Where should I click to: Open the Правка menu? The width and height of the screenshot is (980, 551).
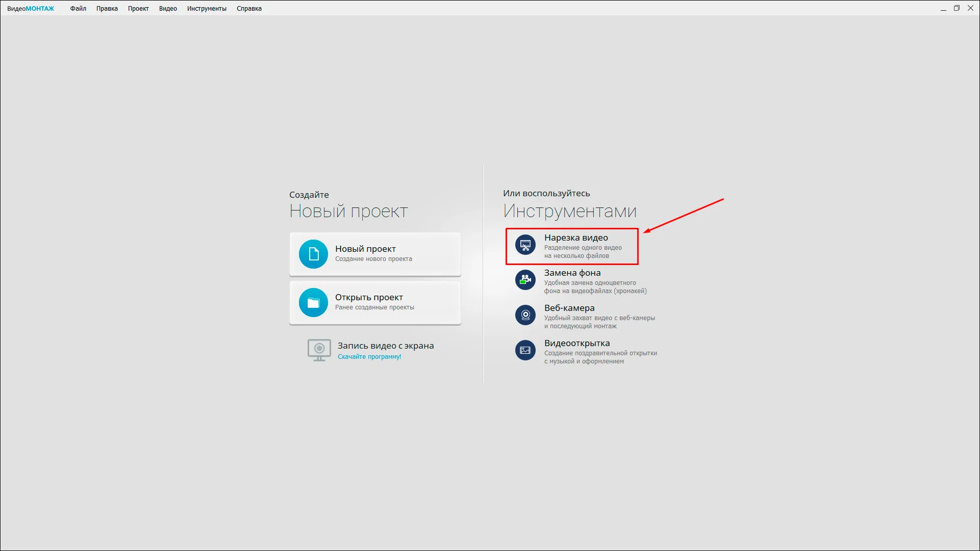pos(107,9)
